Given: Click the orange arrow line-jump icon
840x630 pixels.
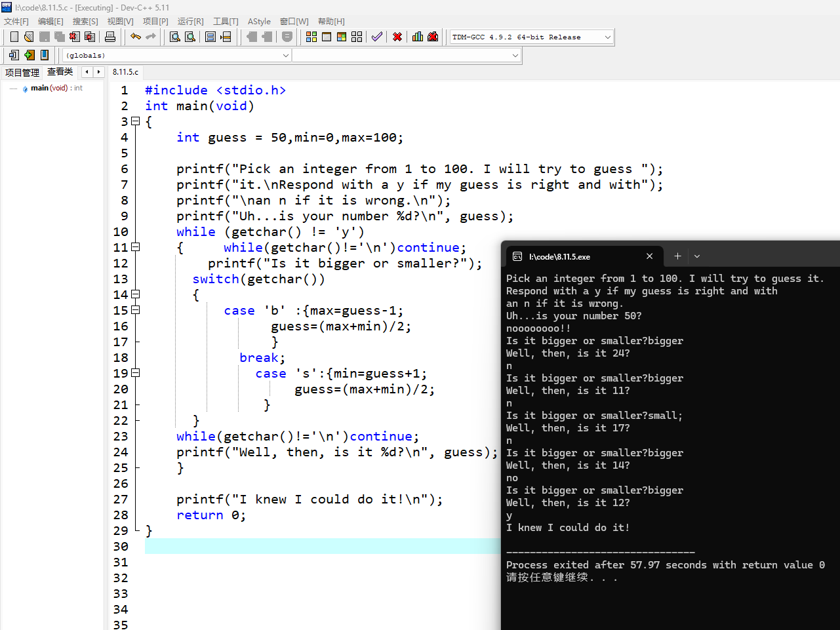Looking at the screenshot, I should (226, 37).
